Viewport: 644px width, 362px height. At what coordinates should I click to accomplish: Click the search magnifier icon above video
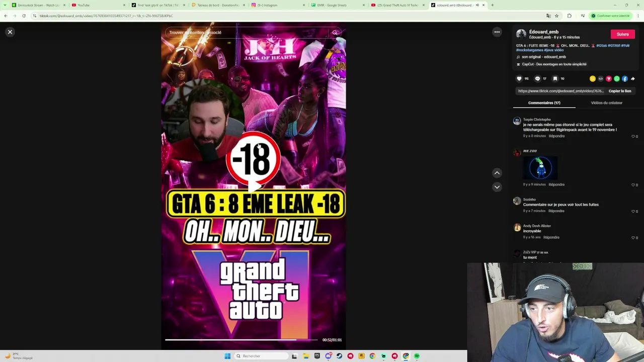pyautogui.click(x=335, y=33)
